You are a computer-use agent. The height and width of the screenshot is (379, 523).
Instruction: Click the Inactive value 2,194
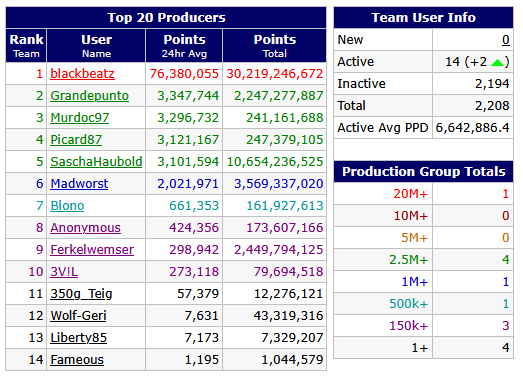pos(492,84)
